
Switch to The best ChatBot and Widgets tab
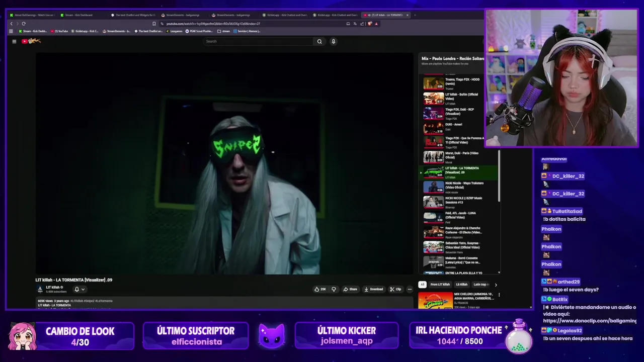133,15
